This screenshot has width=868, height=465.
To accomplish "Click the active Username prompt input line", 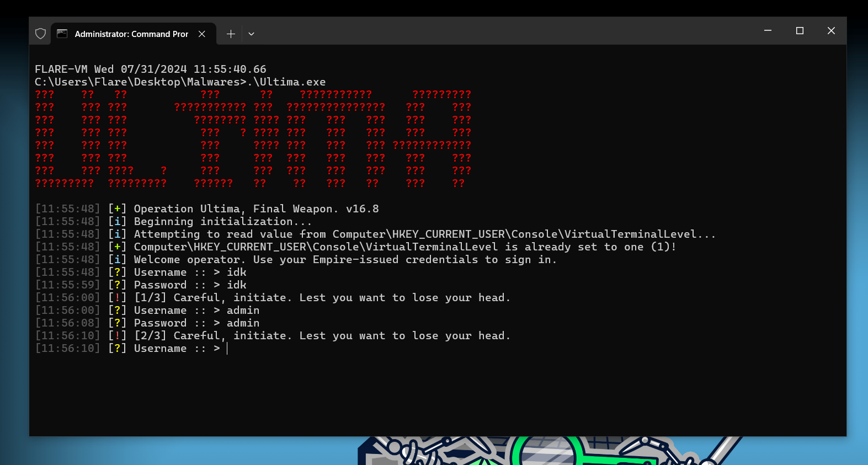I will (x=132, y=348).
